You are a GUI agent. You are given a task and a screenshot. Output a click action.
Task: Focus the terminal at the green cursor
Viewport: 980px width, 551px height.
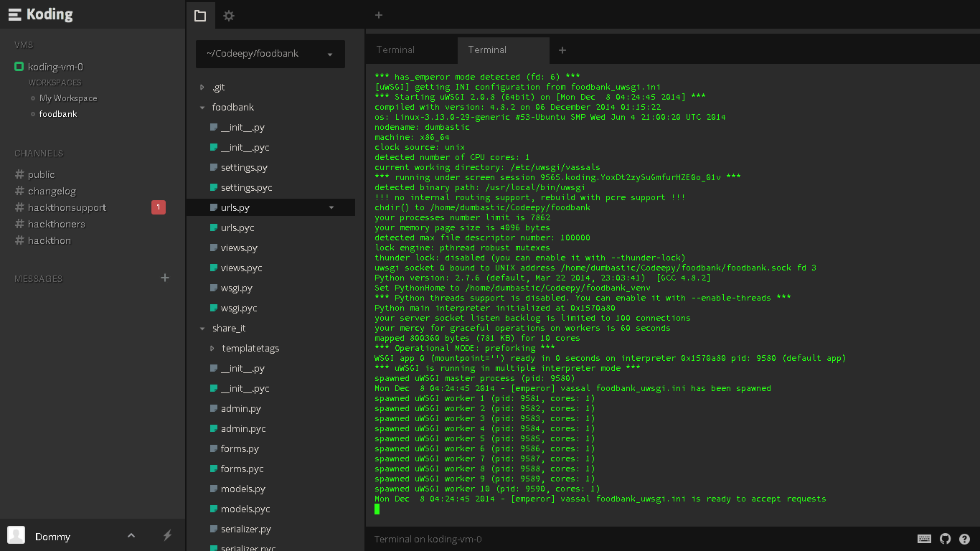click(377, 509)
